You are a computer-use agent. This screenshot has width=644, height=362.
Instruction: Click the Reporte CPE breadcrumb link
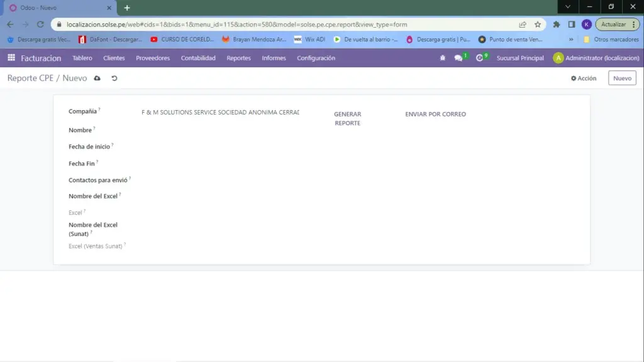29,78
